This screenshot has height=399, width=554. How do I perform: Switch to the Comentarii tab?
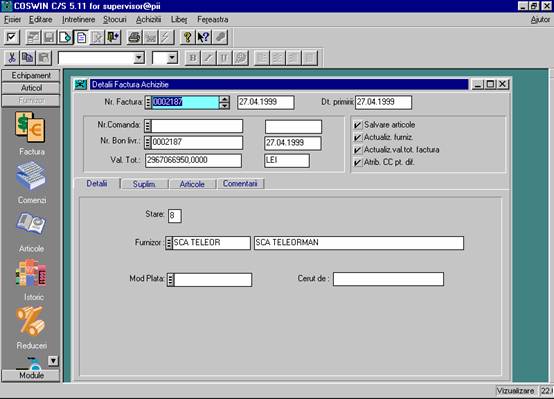(x=240, y=184)
